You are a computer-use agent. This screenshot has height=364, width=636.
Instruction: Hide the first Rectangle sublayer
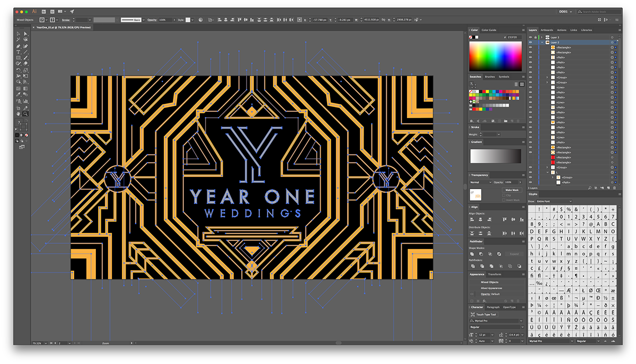tap(530, 48)
